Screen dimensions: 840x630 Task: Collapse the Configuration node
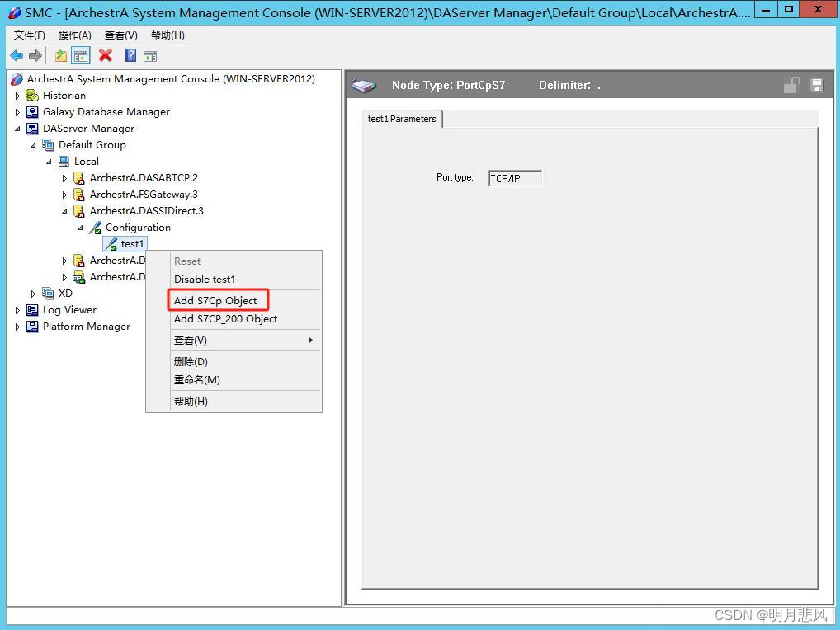point(80,228)
